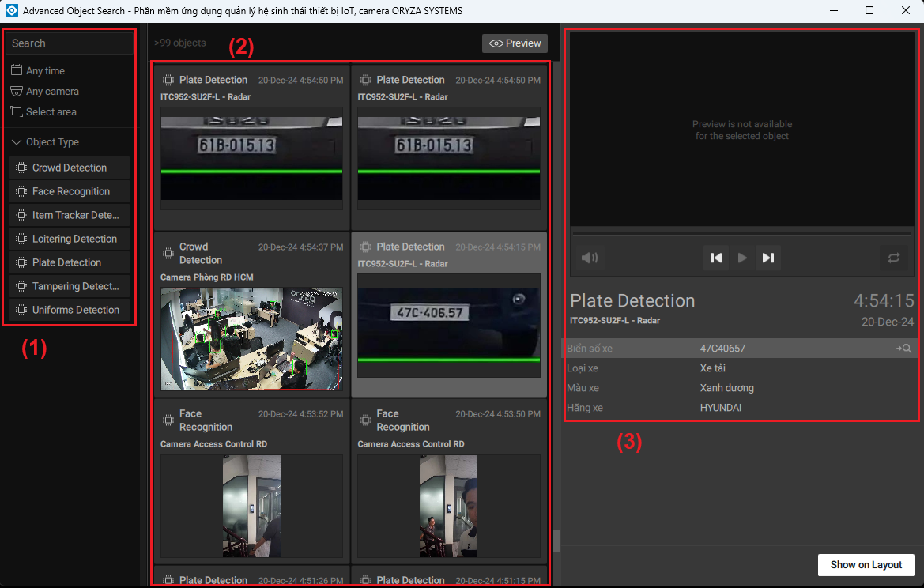Select the Loại xe Xe tải row

click(x=740, y=368)
